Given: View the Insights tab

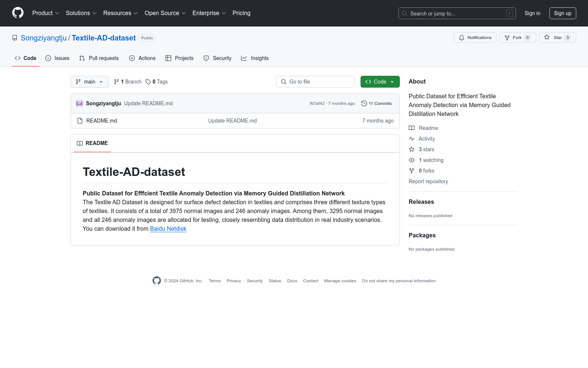Looking at the screenshot, I should [x=255, y=58].
